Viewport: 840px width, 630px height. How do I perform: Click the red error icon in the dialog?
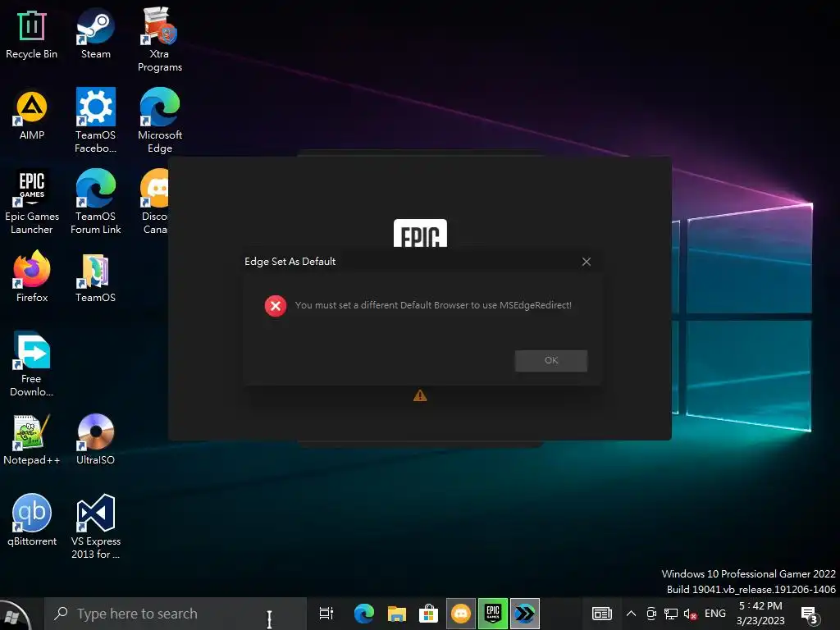(276, 306)
